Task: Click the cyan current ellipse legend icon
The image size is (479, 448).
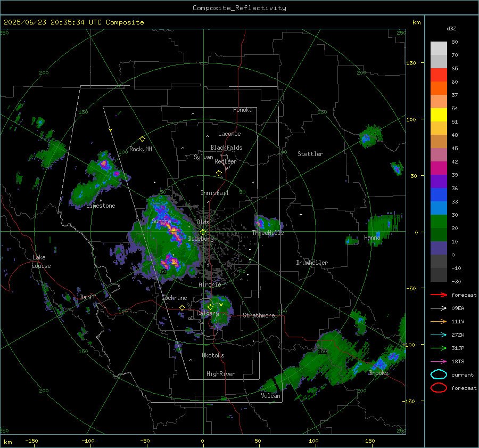Action: pos(439,374)
